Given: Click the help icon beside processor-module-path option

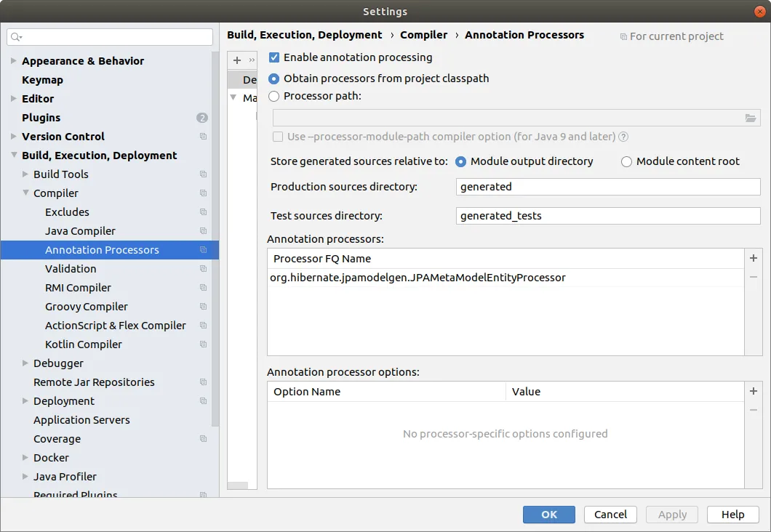Looking at the screenshot, I should pos(623,137).
